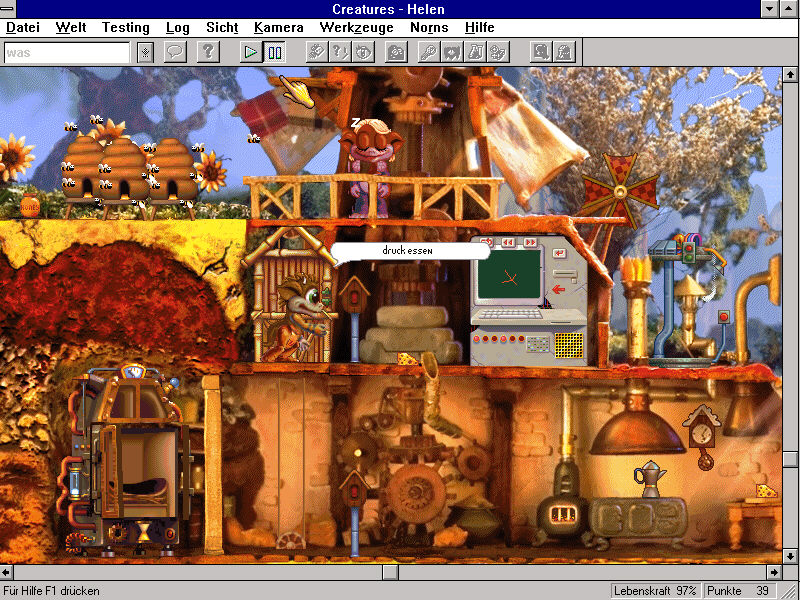This screenshot has height=600, width=800.
Task: Click the gears toolbar icon
Action: pos(497,52)
